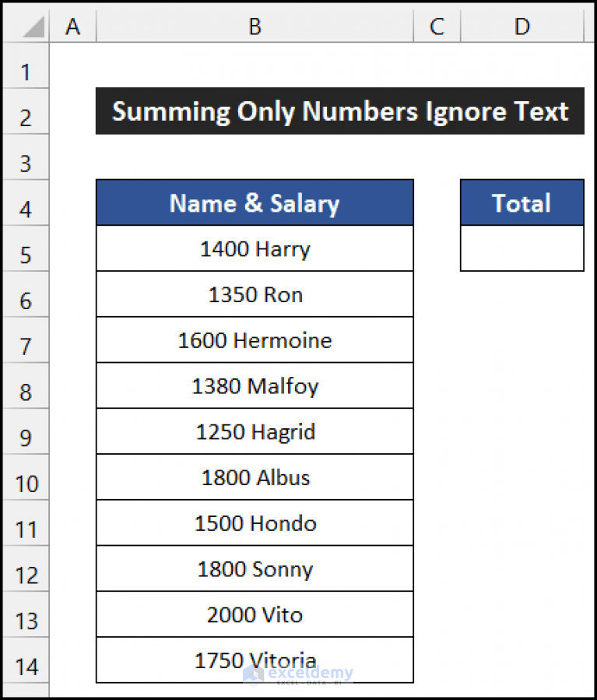Select row number 1
This screenshot has height=700, width=597.
point(26,71)
